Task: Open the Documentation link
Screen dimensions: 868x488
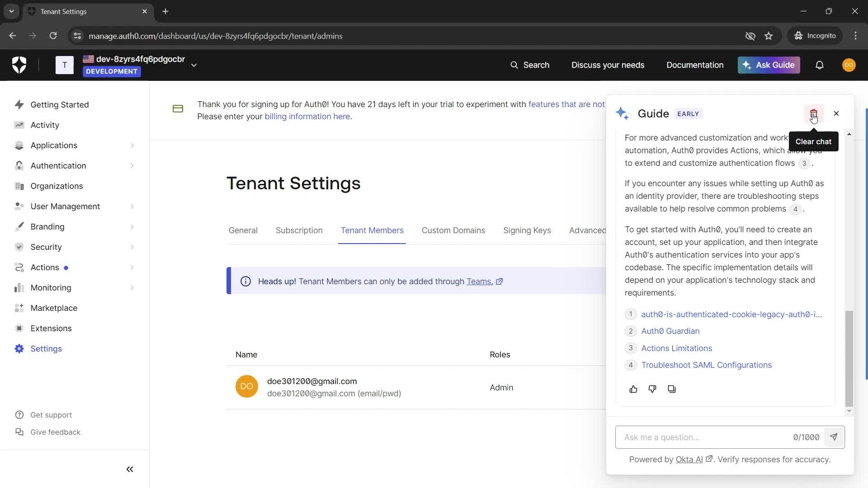Action: click(694, 65)
